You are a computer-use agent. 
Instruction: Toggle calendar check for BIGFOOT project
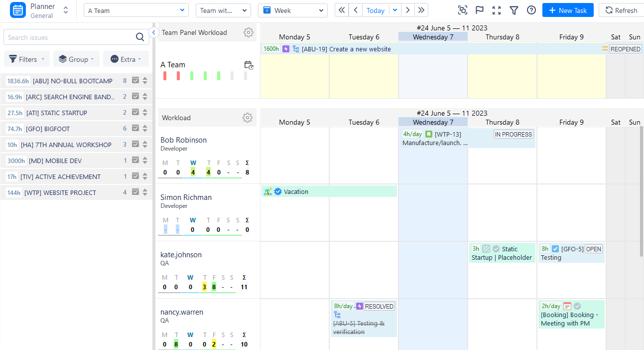pos(135,129)
